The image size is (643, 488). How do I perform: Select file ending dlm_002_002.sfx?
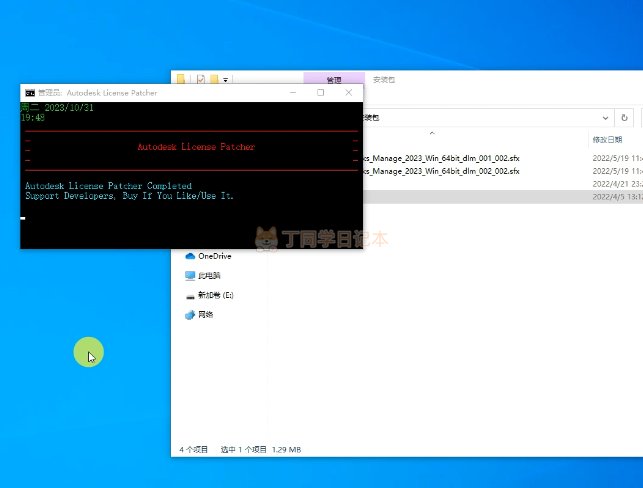(x=441, y=171)
